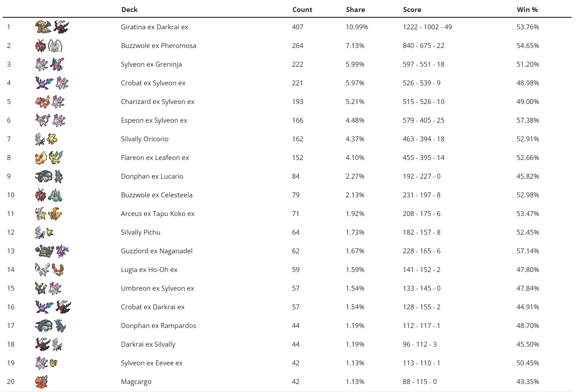Click the Magcargo sprite icon in row 20

point(41,382)
